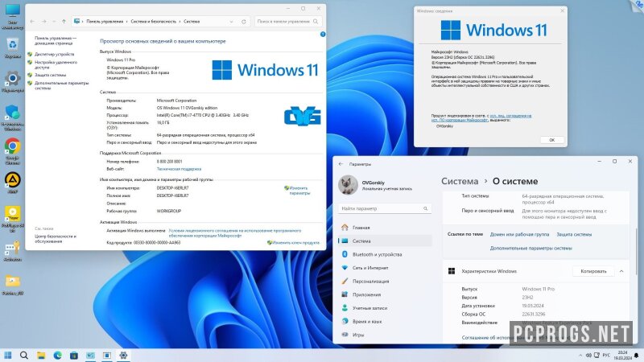
Task: Collapse the Windows specifications section chevron
Action: tap(621, 271)
